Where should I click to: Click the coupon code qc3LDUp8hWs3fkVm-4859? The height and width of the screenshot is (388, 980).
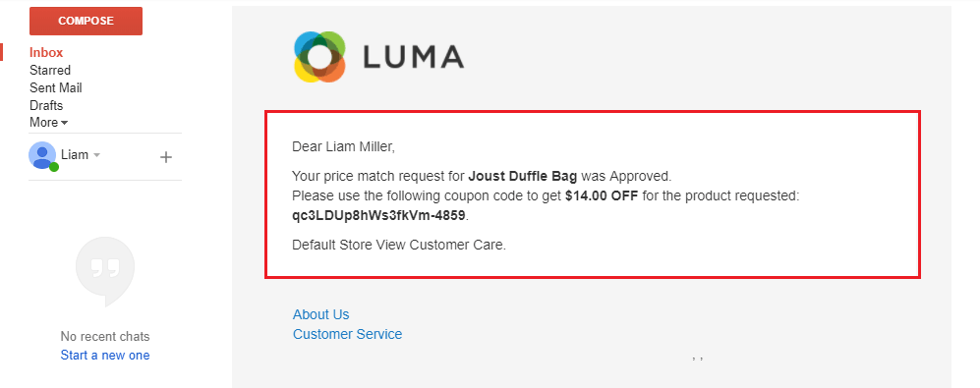pos(379,216)
